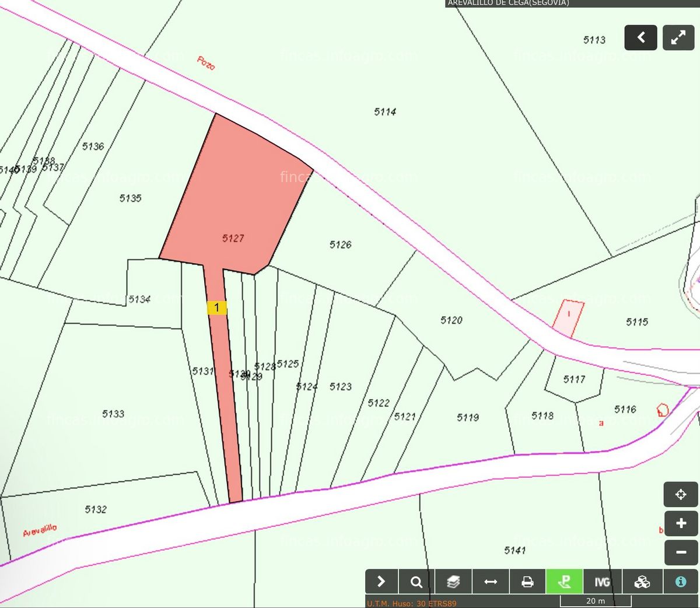Select parcel 5131 label
Screen dimensions: 700x608
click(203, 371)
